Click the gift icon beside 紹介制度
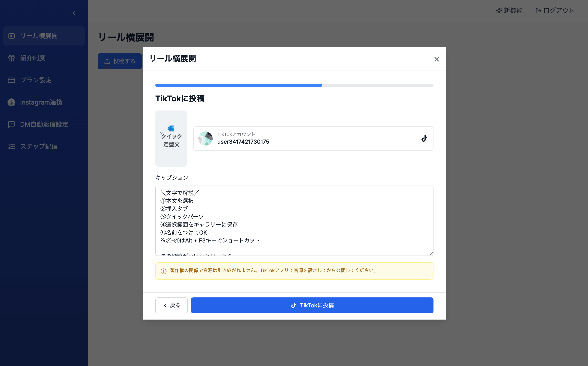This screenshot has width=588, height=366. (11, 58)
